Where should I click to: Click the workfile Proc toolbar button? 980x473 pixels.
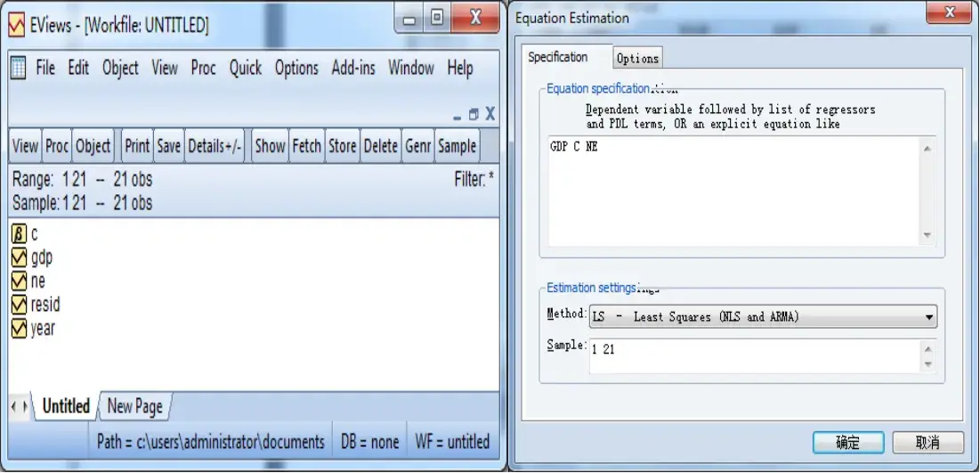pyautogui.click(x=57, y=146)
